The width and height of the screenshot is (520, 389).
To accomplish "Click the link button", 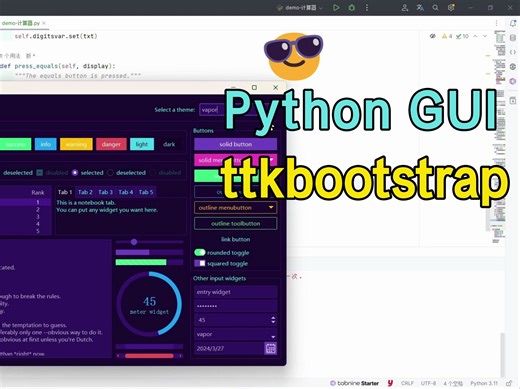I will coord(235,239).
